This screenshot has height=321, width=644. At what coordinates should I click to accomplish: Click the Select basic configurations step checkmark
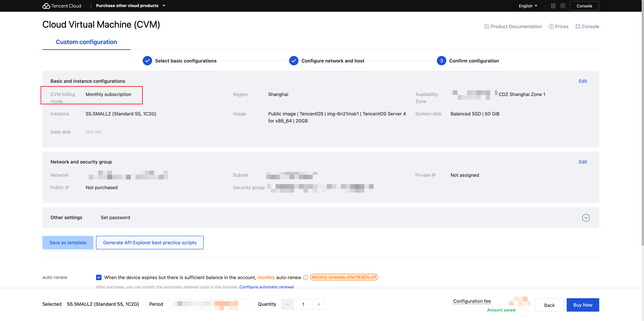[x=147, y=61]
